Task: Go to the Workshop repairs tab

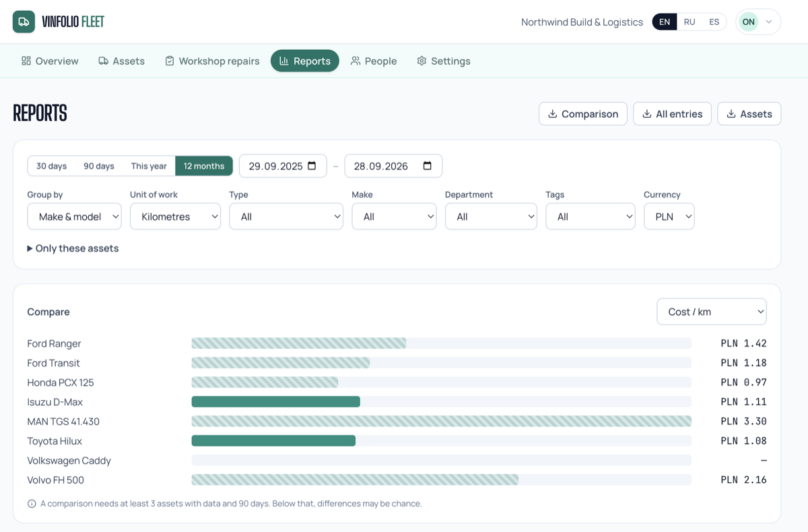Action: (x=212, y=61)
